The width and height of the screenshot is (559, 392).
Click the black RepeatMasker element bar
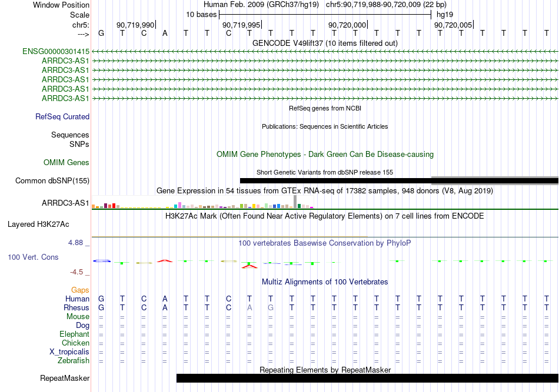pyautogui.click(x=367, y=378)
